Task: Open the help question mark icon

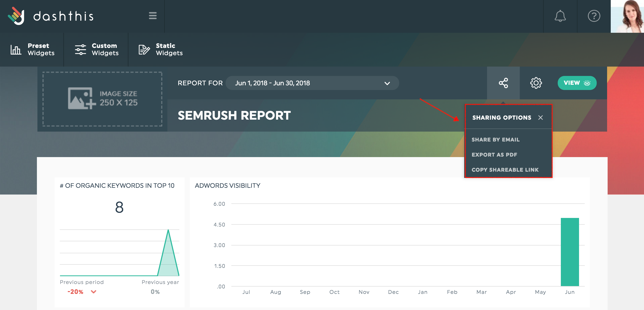Action: point(594,16)
